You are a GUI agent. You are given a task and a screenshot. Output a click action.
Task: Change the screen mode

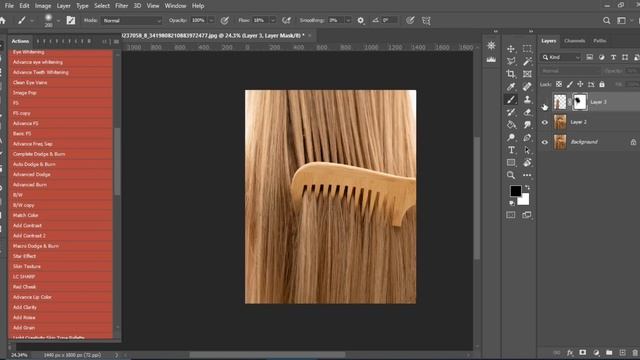pos(527,215)
